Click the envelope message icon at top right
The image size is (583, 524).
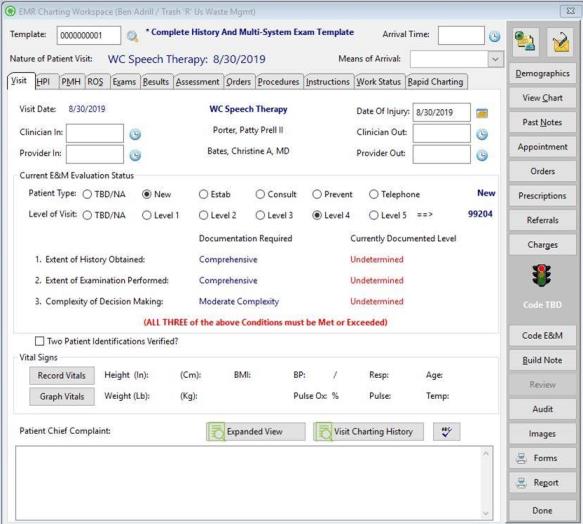click(x=560, y=42)
